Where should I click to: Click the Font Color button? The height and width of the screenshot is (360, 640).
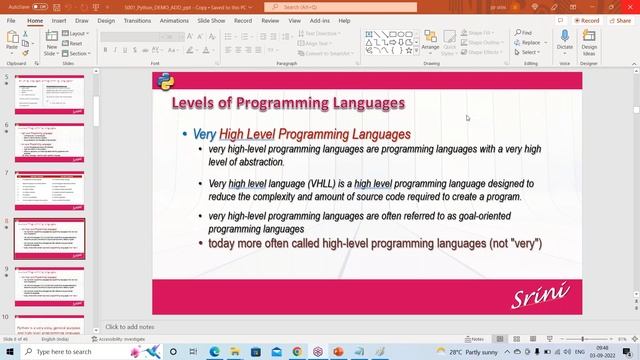[x=206, y=50]
